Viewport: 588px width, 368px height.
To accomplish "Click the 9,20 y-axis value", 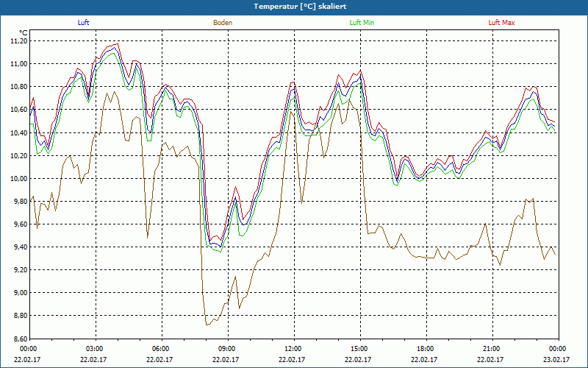I will pos(21,270).
